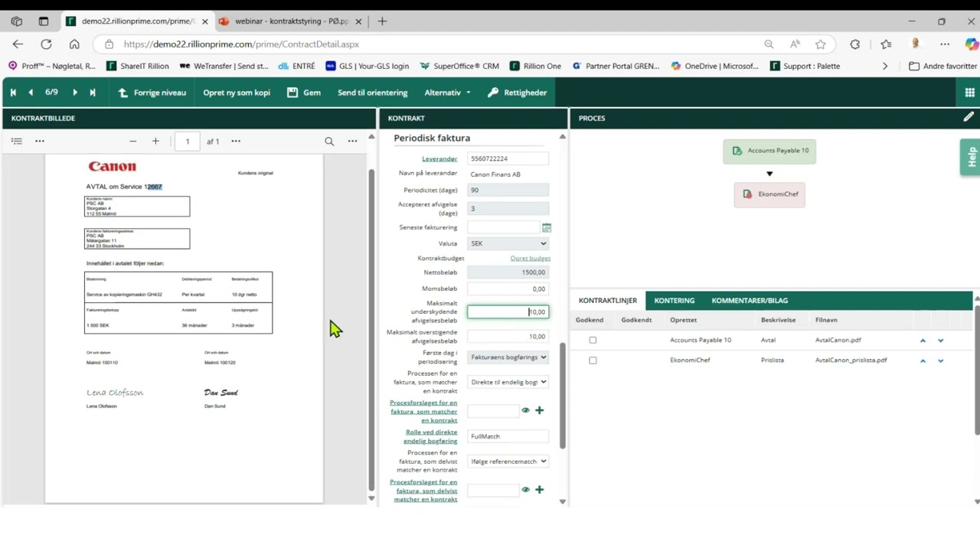Reload the browser page
Viewport: 980px width, 551px height.
[x=46, y=44]
